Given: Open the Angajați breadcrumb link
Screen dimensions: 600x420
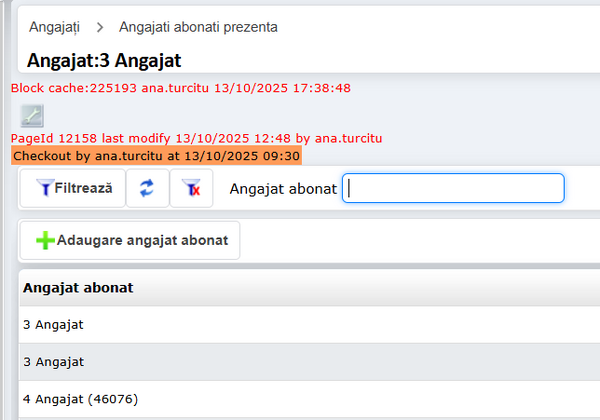Looking at the screenshot, I should click(55, 27).
